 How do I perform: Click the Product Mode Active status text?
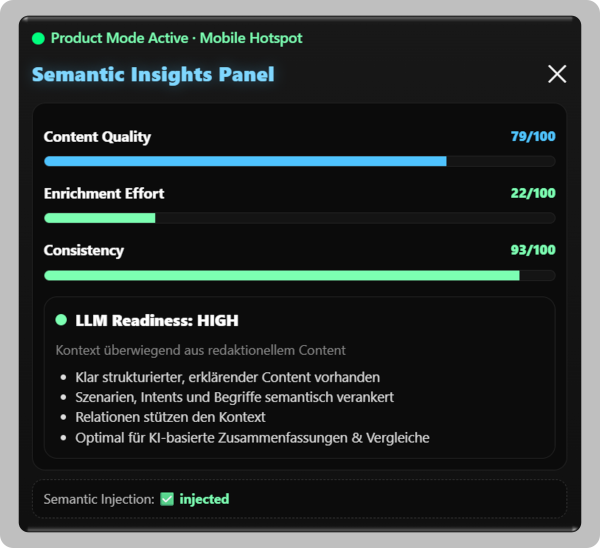[176, 38]
